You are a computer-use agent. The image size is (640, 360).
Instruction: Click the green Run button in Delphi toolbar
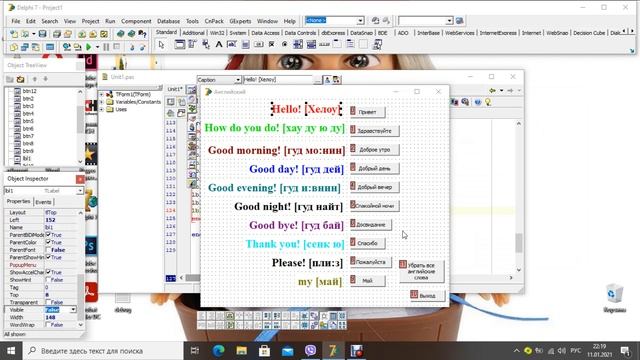tap(89, 47)
